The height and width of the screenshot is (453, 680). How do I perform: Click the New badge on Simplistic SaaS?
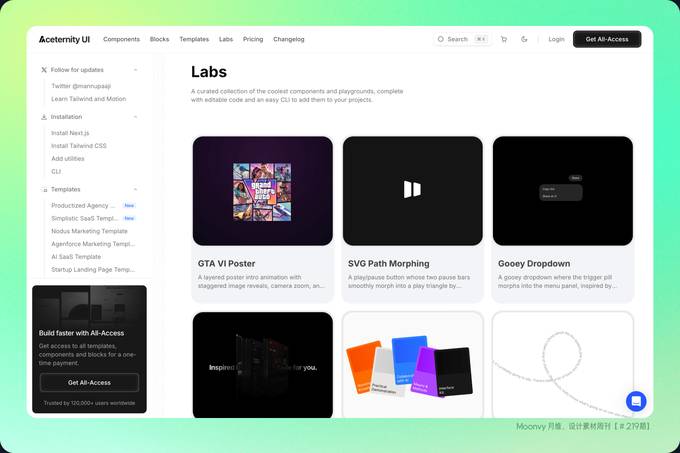[129, 218]
